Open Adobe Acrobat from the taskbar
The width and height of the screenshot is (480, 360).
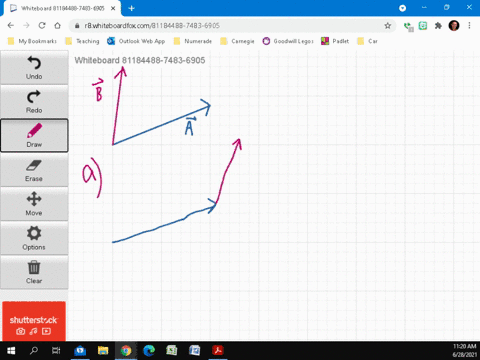point(218,351)
